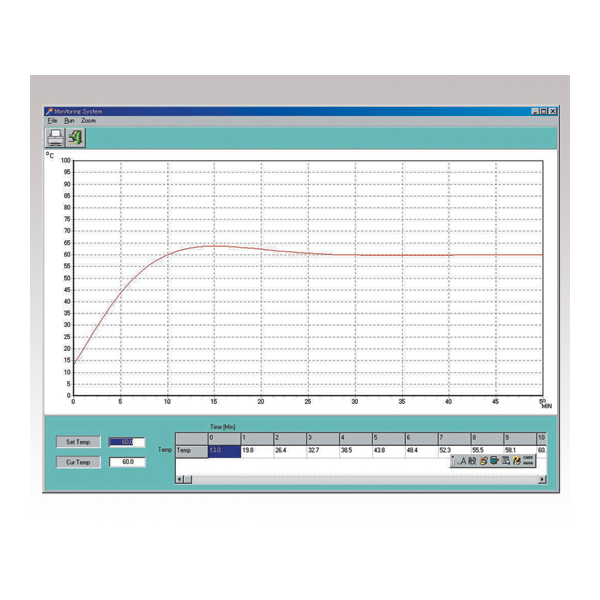
Task: Click the time column header 5
Action: [x=389, y=439]
